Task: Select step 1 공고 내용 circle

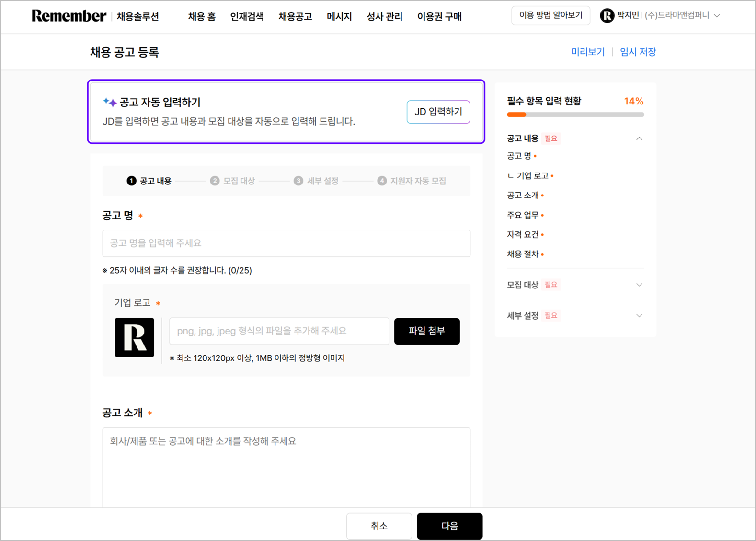Action: click(131, 181)
